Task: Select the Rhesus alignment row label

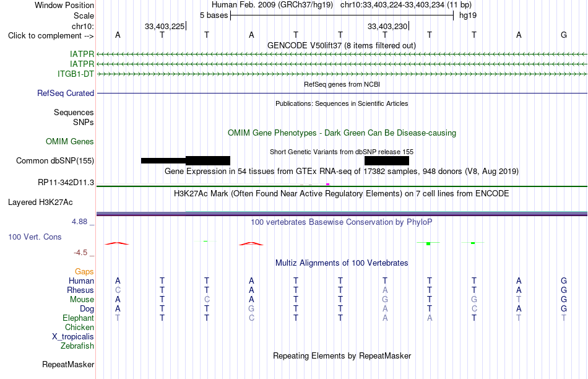Action: [80, 290]
